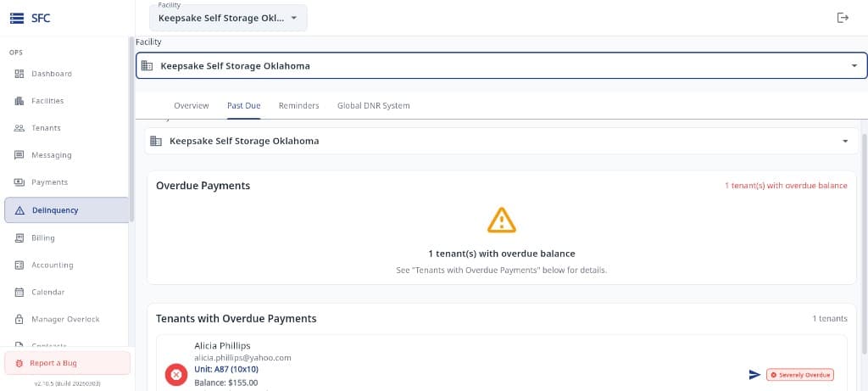Click the 'Tenants with Overdue Payments' heading
The image size is (868, 391).
[236, 318]
